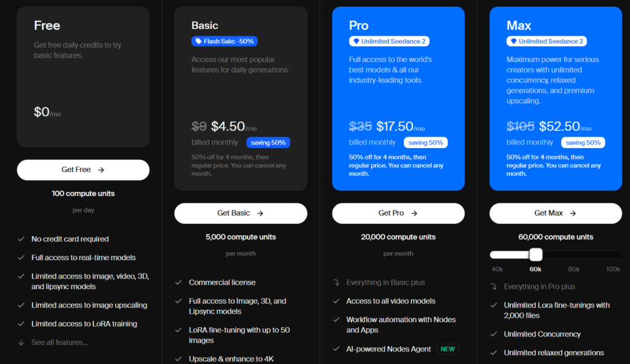
Task: Click the Unlimited Seedance 2 badge on Pro
Action: coord(389,41)
